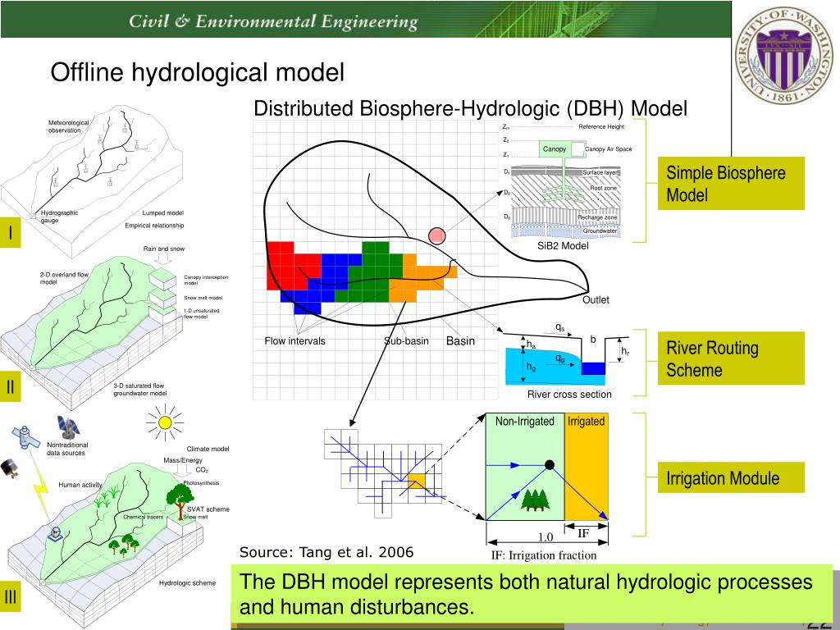Click the Sub-basin label
840x630 pixels.
[406, 340]
